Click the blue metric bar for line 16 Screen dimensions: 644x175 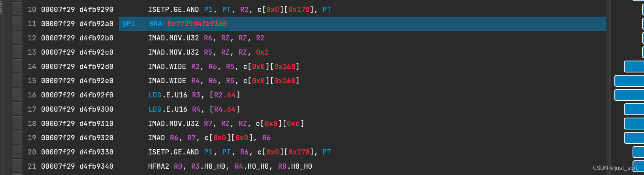(629, 95)
